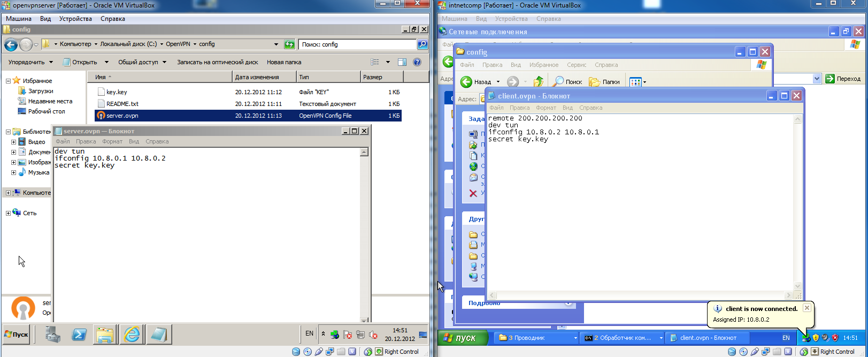Open the yellow security shield in XP tray
The height and width of the screenshot is (357, 868).
[816, 338]
